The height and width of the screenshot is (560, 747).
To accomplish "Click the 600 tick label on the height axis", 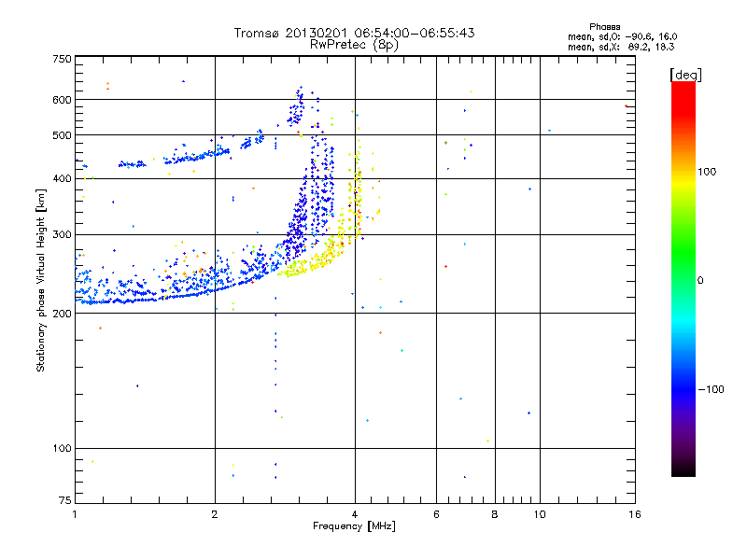I will 62,100.
